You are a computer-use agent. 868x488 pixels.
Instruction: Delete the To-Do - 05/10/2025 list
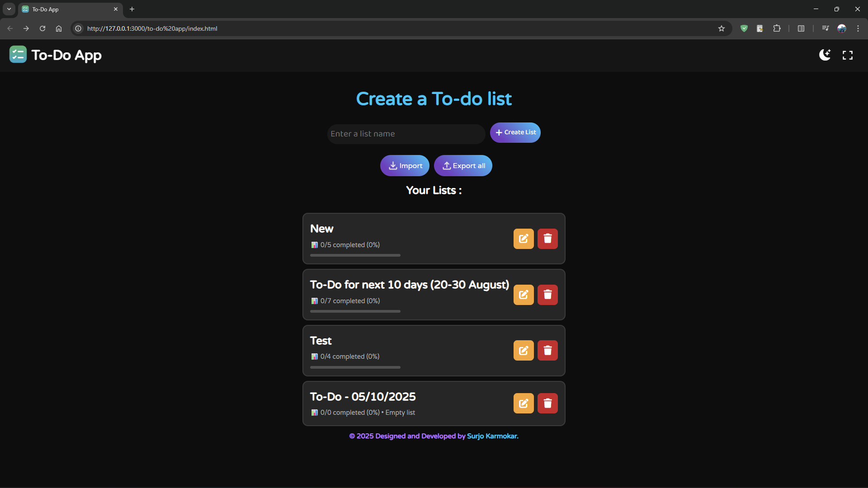point(547,404)
